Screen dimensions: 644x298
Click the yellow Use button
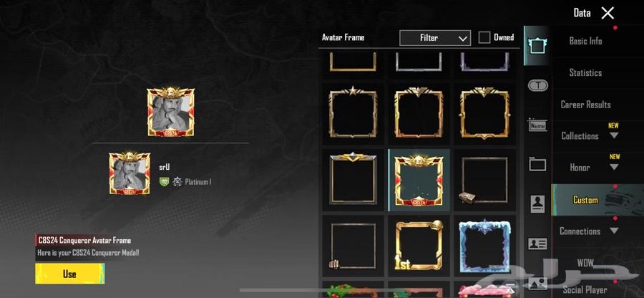[x=70, y=274]
